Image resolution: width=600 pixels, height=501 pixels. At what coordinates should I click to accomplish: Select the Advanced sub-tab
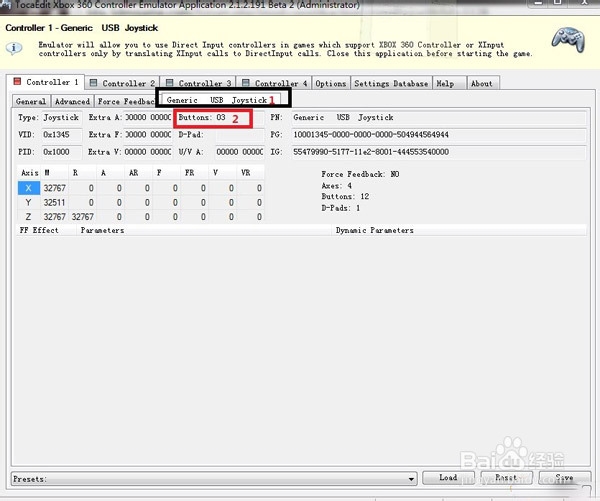click(x=72, y=101)
